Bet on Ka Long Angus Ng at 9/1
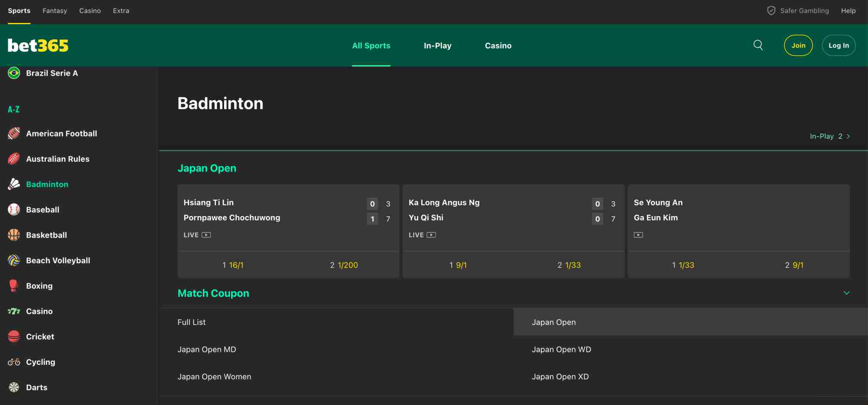This screenshot has height=405, width=868. 458,265
